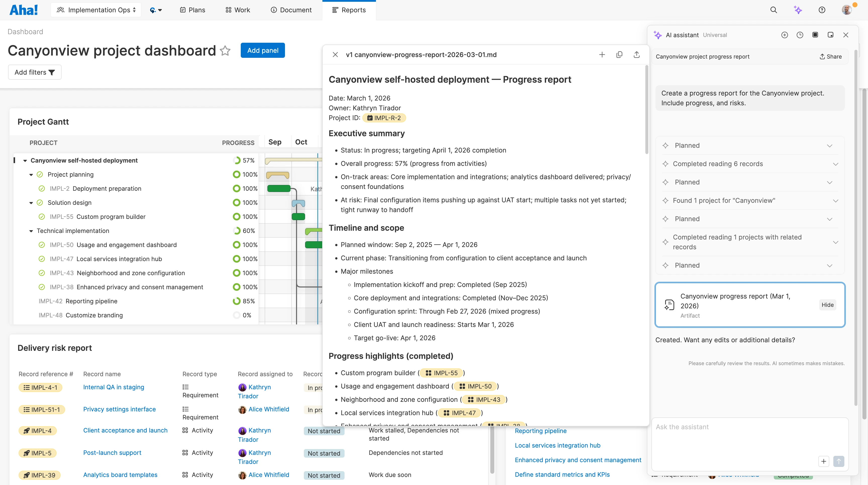868x485 pixels.
Task: Collapse the Technical implementation Gantt row
Action: tap(31, 231)
